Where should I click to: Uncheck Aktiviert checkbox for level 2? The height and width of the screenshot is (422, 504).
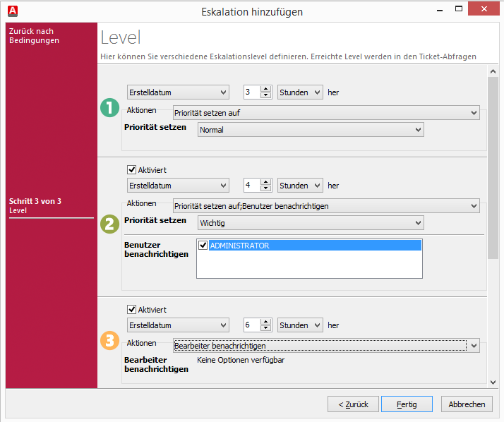pos(131,170)
